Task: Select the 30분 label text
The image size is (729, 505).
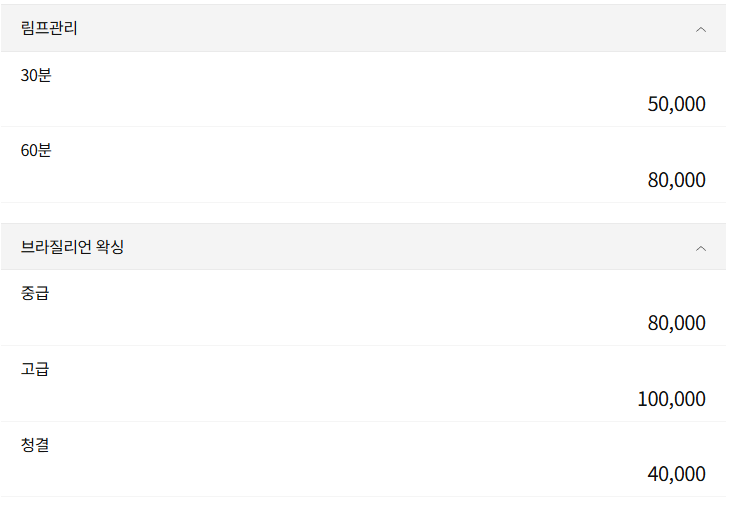Action: (x=36, y=75)
